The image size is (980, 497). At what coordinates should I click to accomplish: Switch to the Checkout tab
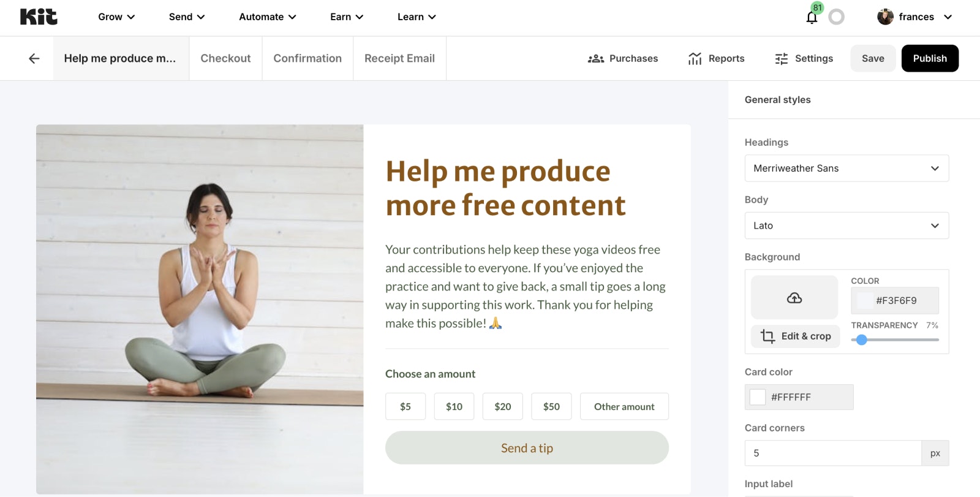[225, 58]
